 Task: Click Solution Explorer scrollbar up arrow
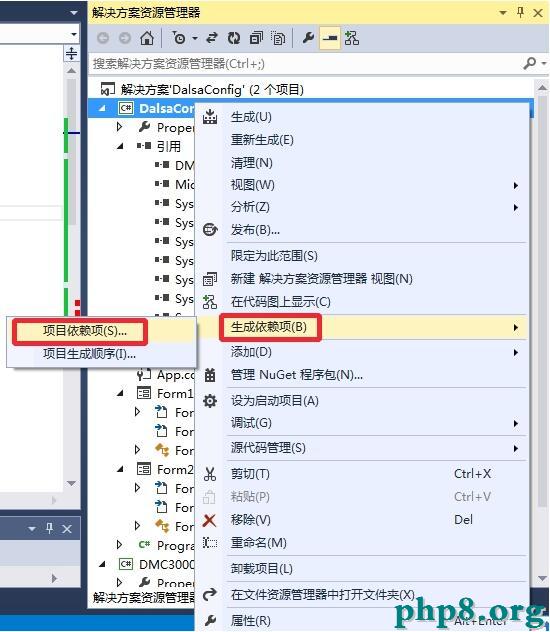tap(542, 87)
